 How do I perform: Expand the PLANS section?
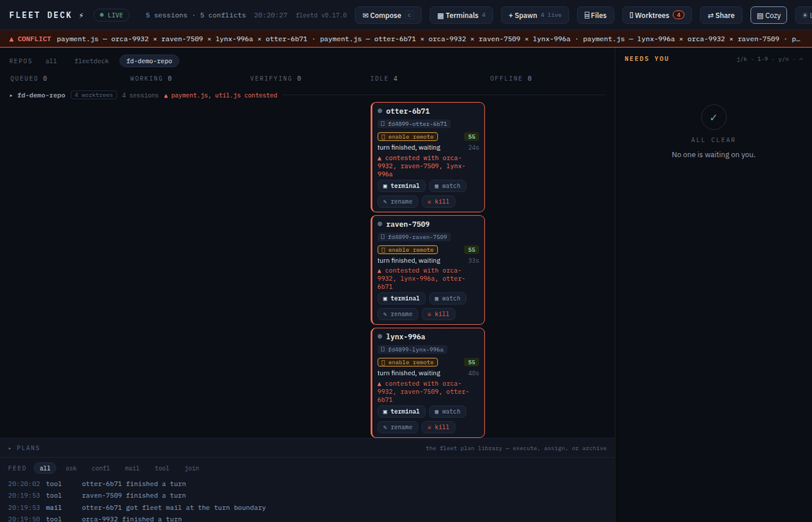click(x=24, y=448)
